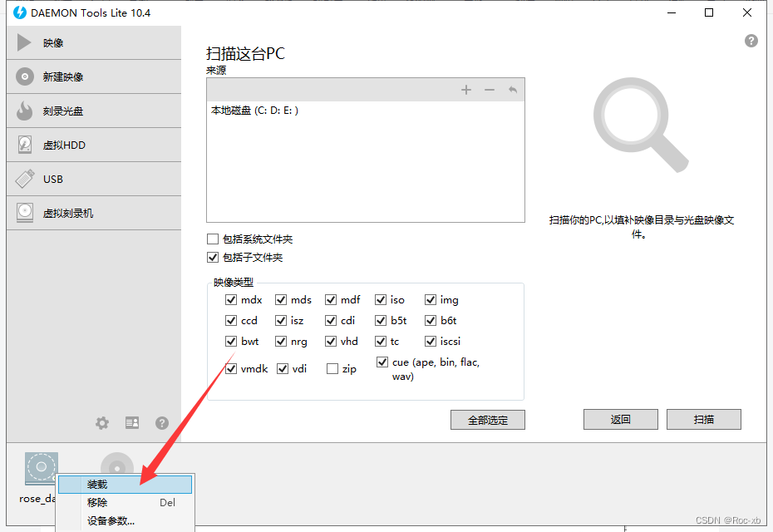Add a source with plus icon
Image resolution: width=773 pixels, height=532 pixels.
(x=465, y=90)
